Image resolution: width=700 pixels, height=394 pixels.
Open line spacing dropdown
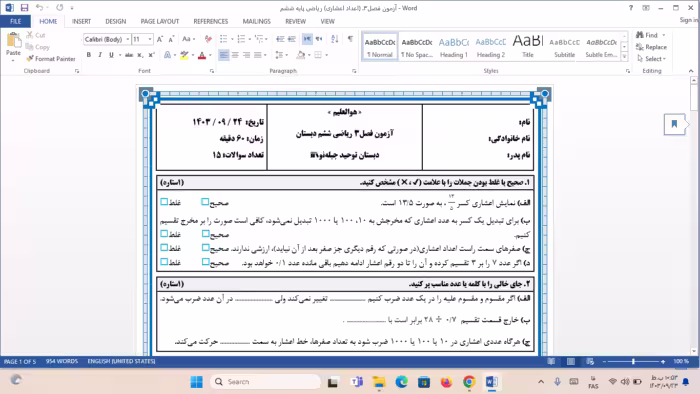click(x=281, y=55)
